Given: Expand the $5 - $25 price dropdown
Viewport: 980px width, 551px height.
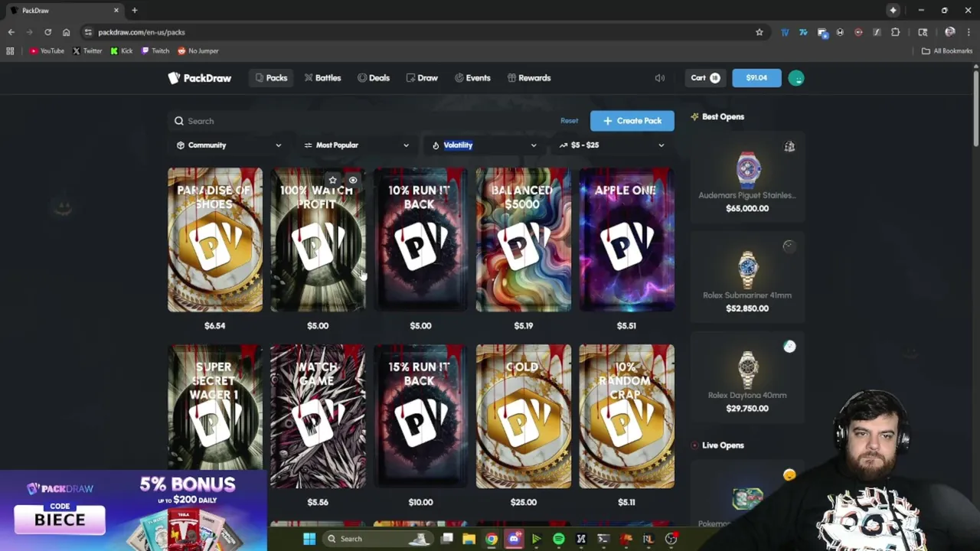Looking at the screenshot, I should coord(612,145).
